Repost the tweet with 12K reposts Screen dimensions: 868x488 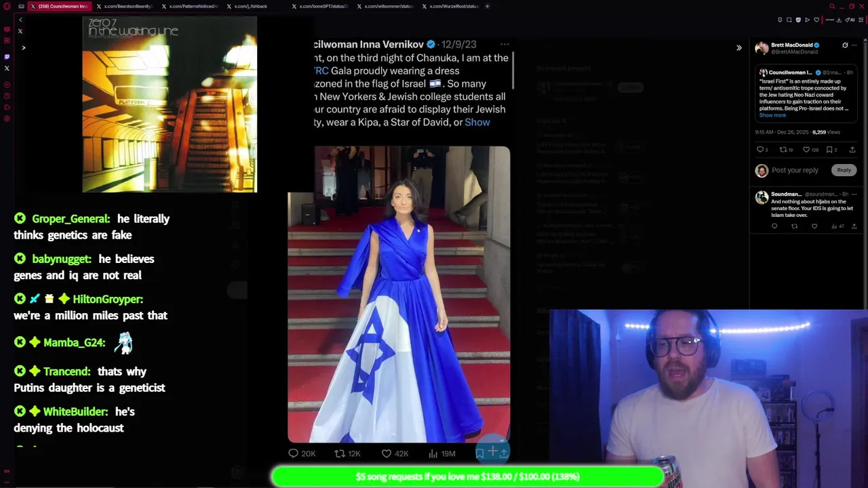tap(347, 453)
